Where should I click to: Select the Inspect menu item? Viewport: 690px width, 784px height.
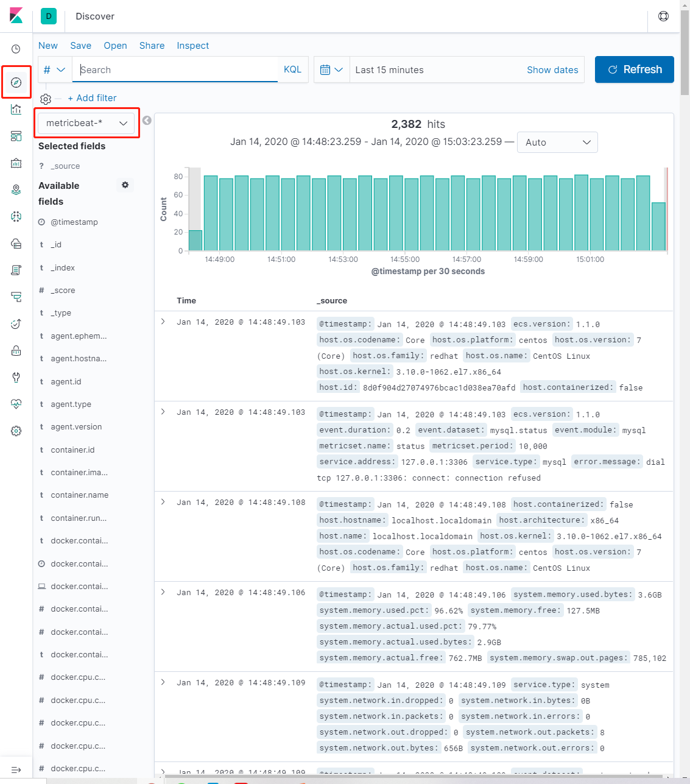click(192, 46)
